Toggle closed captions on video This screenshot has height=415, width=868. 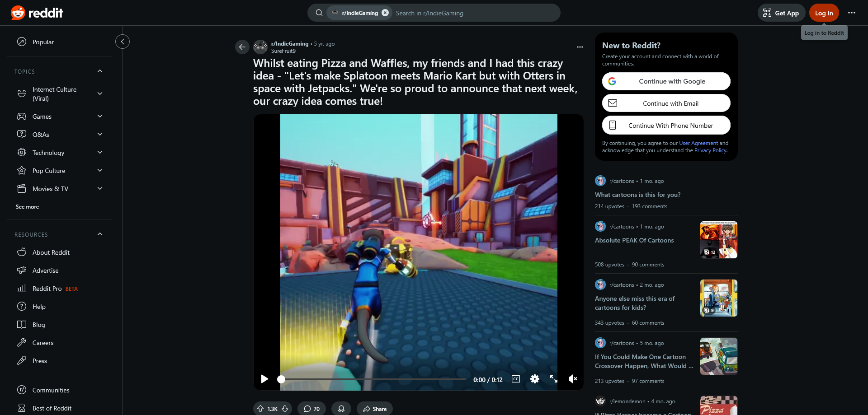click(515, 379)
